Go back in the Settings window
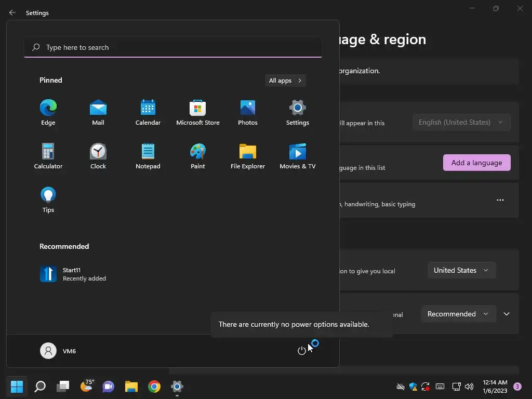This screenshot has width=532, height=399. click(12, 12)
